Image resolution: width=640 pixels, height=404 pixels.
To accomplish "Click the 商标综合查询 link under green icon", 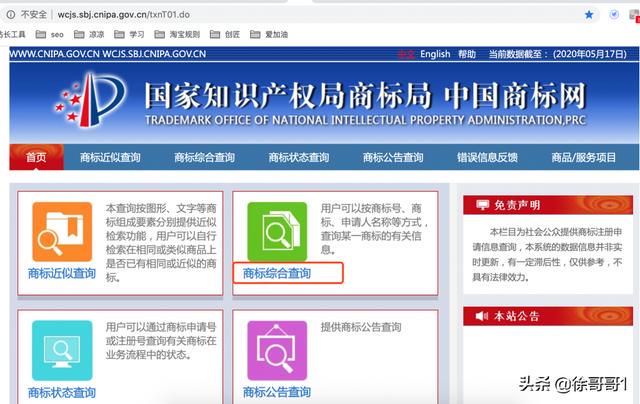I will 277,273.
